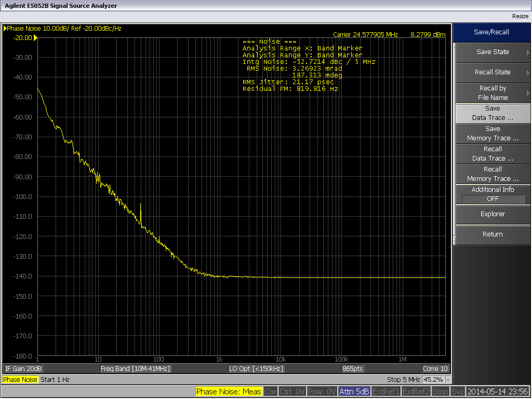Click the Freq Band [10M-41MHz] field
Image resolution: width=532 pixels, height=399 pixels.
(x=135, y=369)
